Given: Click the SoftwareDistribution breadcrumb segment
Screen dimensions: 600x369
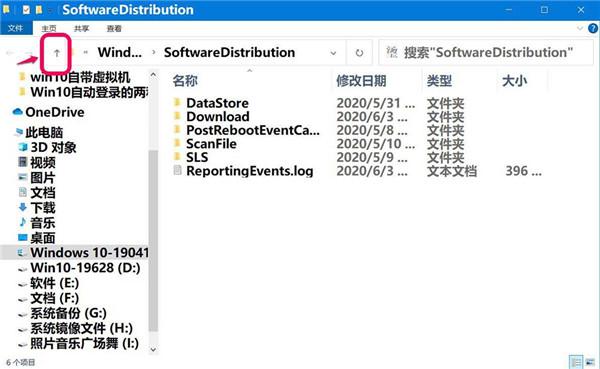Looking at the screenshot, I should (x=229, y=52).
